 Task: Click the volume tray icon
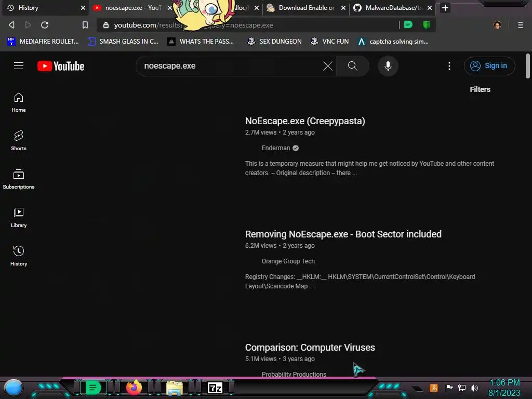pos(474,388)
